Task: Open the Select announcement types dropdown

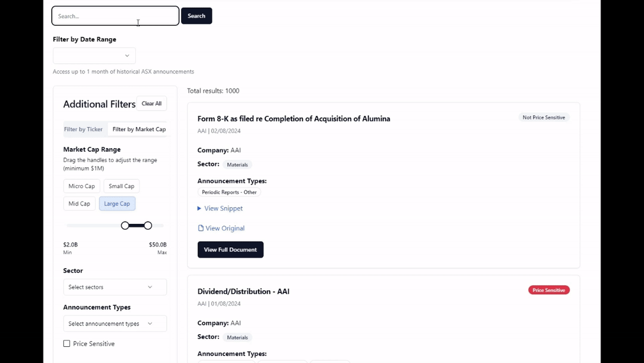Action: (x=114, y=323)
